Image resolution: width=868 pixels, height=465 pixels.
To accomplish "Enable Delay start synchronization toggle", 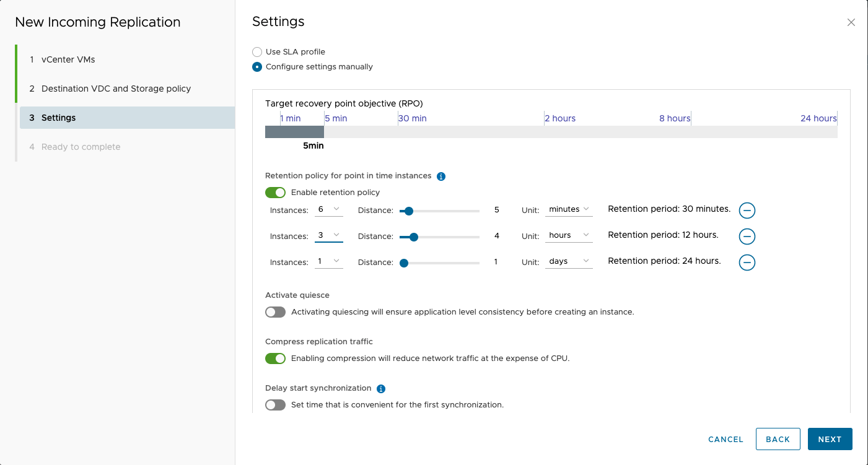I will [275, 405].
